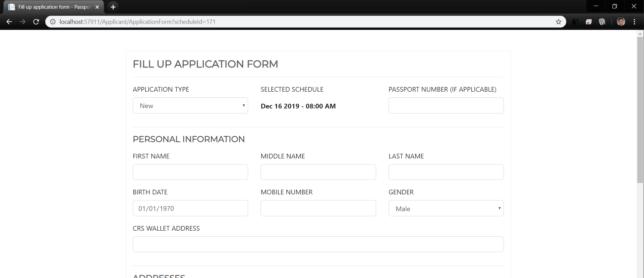
Task: Open the Gender dropdown
Action: click(446, 208)
